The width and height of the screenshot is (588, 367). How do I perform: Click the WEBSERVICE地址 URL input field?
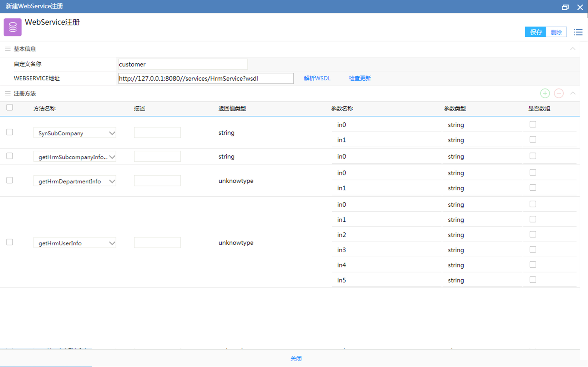tap(206, 78)
